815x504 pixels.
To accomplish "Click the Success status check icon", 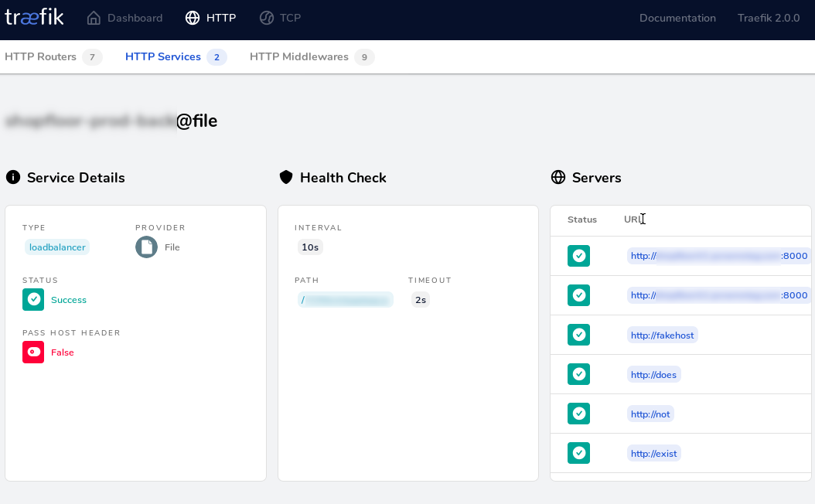I will click(33, 299).
